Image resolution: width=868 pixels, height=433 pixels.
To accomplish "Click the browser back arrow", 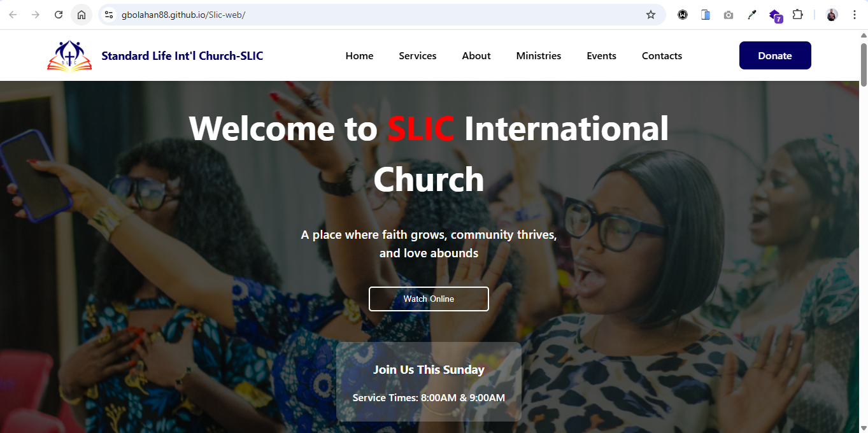I will (13, 15).
